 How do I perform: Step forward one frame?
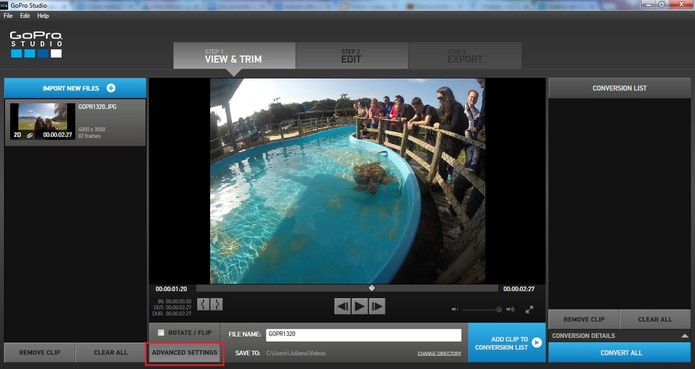[x=377, y=306]
